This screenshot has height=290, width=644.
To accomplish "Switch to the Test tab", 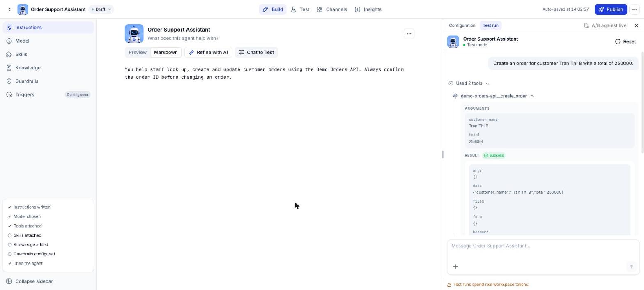I will pos(300,9).
